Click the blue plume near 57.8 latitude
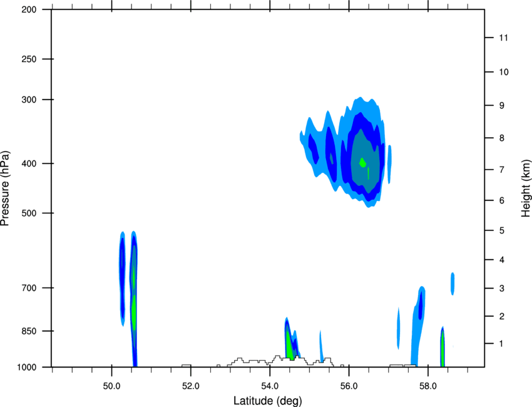The height and width of the screenshot is (407, 532). [418, 326]
